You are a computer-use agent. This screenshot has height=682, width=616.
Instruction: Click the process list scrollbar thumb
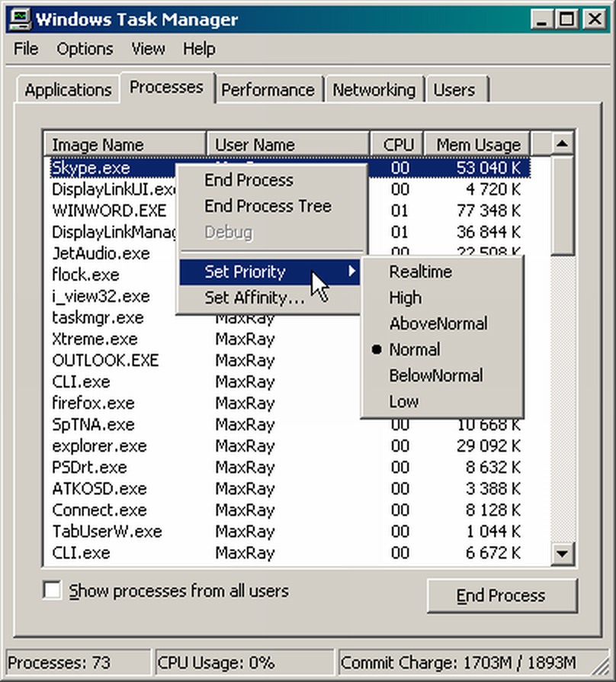point(563,206)
